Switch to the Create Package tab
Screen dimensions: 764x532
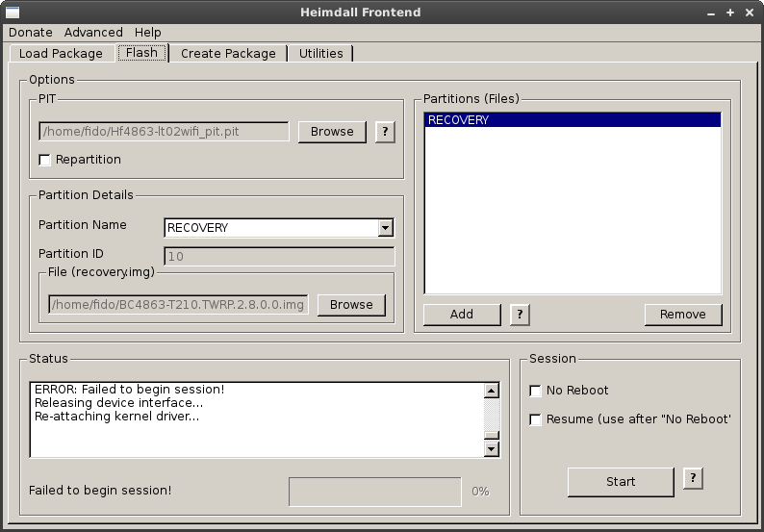(228, 54)
